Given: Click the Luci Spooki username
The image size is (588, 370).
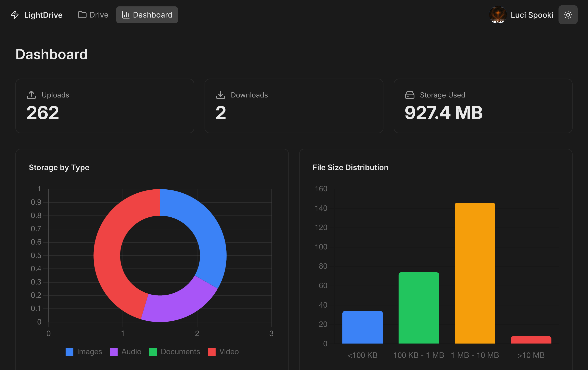Looking at the screenshot, I should [x=532, y=15].
